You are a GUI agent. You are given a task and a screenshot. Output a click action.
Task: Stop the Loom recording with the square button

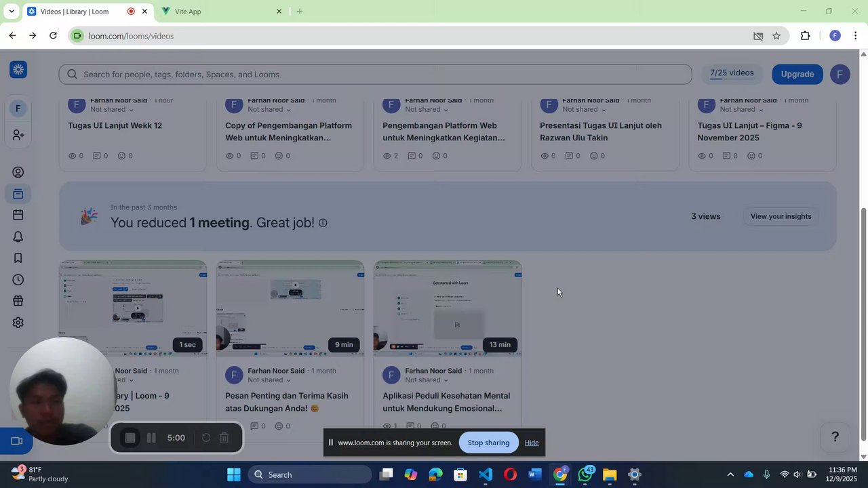click(130, 438)
